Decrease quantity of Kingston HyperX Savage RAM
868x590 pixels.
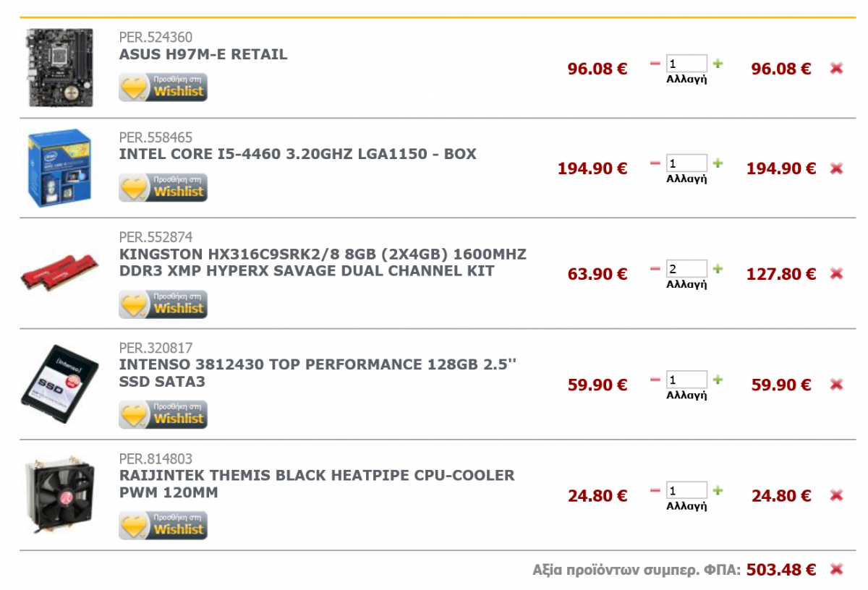[x=655, y=269]
